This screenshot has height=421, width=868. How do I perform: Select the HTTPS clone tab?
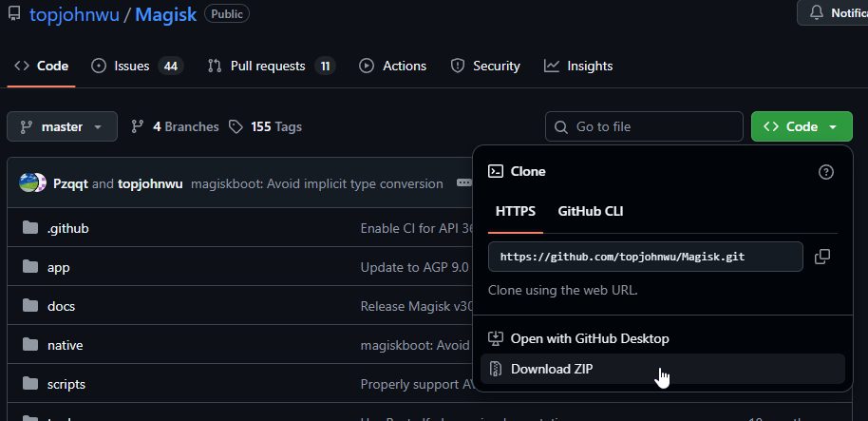[516, 212]
